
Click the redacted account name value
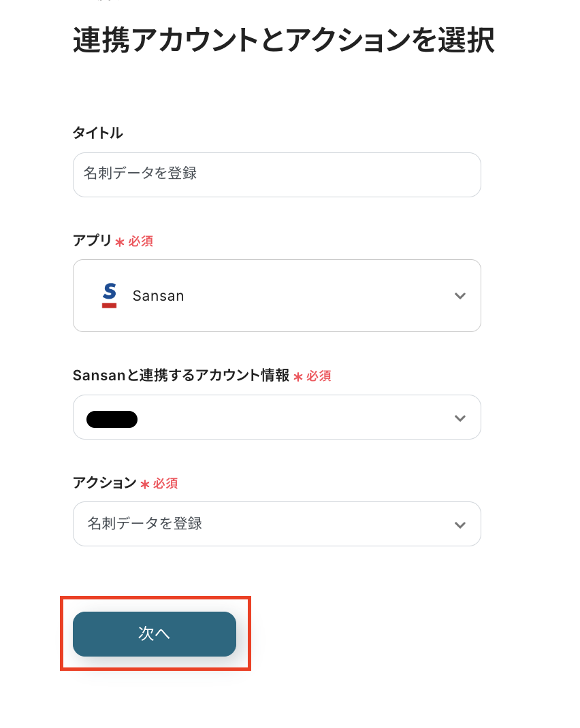click(112, 419)
